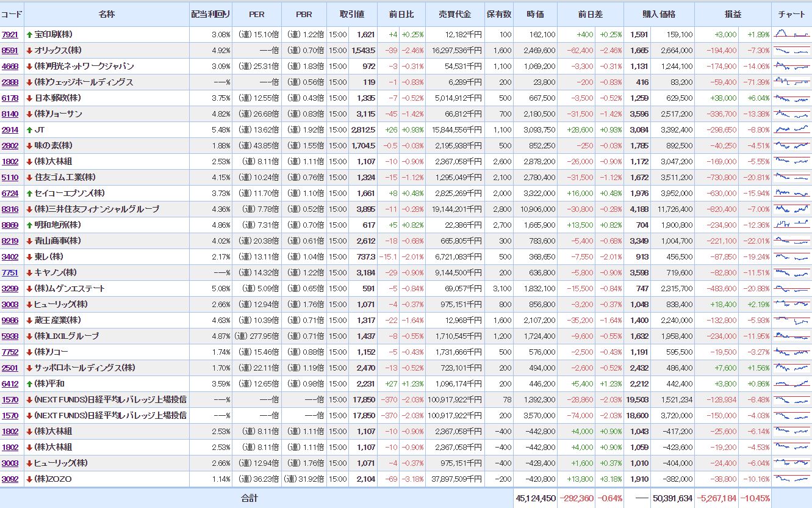Click the 売買代金 column header
The height and width of the screenshot is (508, 812).
coord(455,14)
